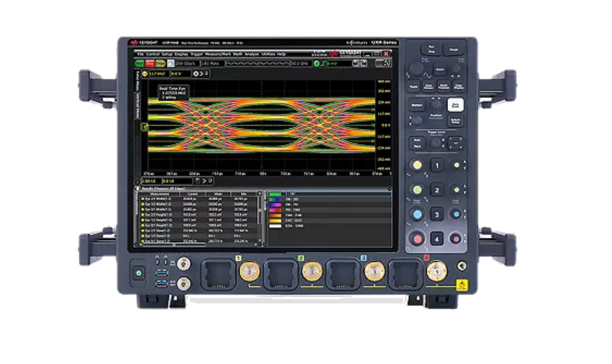Click the memory depth Mpts field
The width and height of the screenshot is (612, 364).
click(212, 63)
